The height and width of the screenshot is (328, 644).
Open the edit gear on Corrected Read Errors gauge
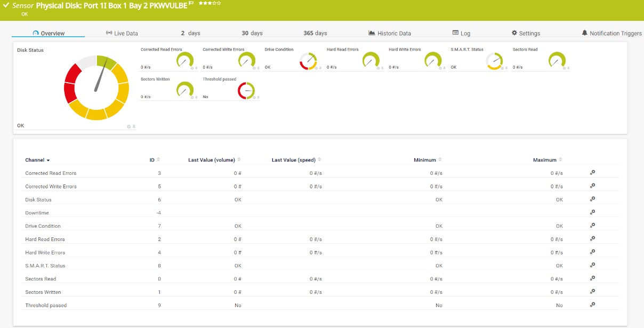coord(191,68)
